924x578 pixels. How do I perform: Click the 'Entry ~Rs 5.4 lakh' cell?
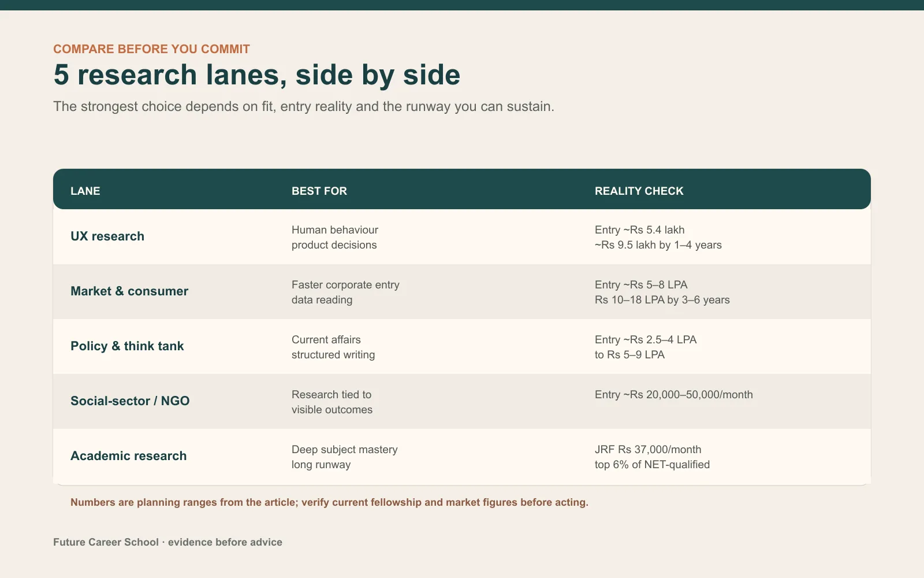pos(658,237)
